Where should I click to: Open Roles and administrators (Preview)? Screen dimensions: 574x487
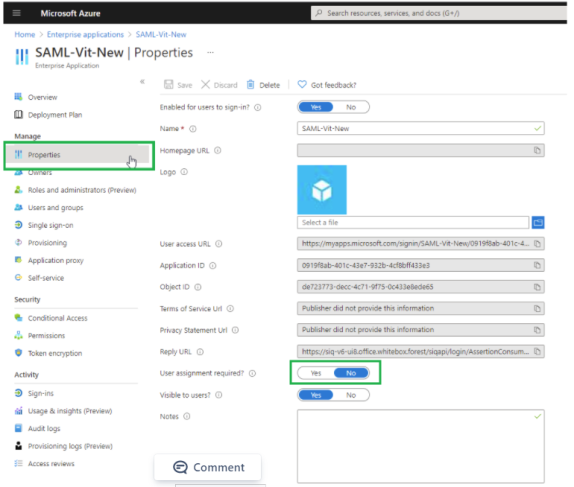click(x=75, y=190)
